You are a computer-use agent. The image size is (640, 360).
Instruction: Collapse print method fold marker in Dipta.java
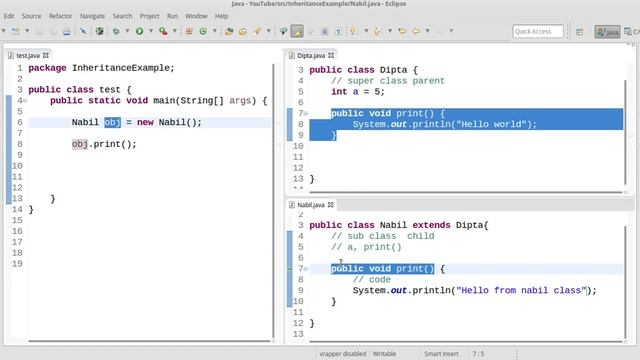tap(306, 113)
